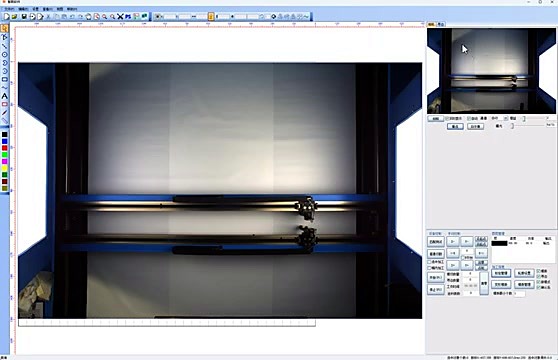Open the 文件(F) menu
Viewport: 558px width, 360px height.
[9, 9]
